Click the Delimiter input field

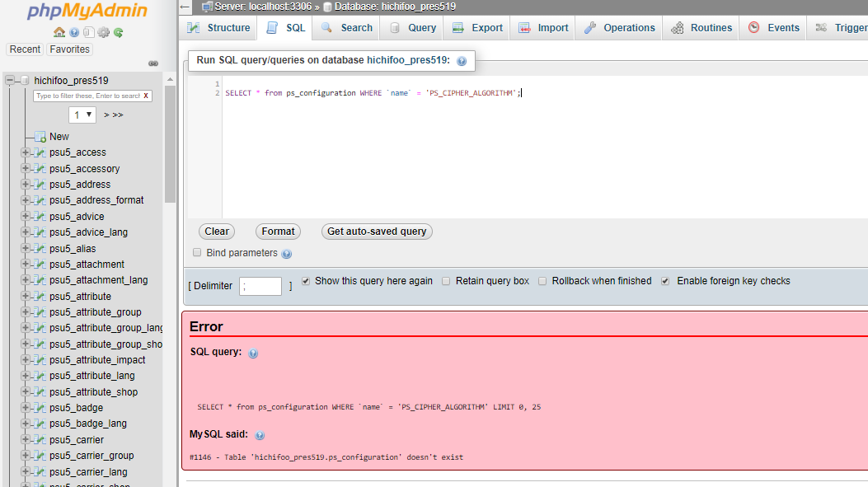pos(260,286)
